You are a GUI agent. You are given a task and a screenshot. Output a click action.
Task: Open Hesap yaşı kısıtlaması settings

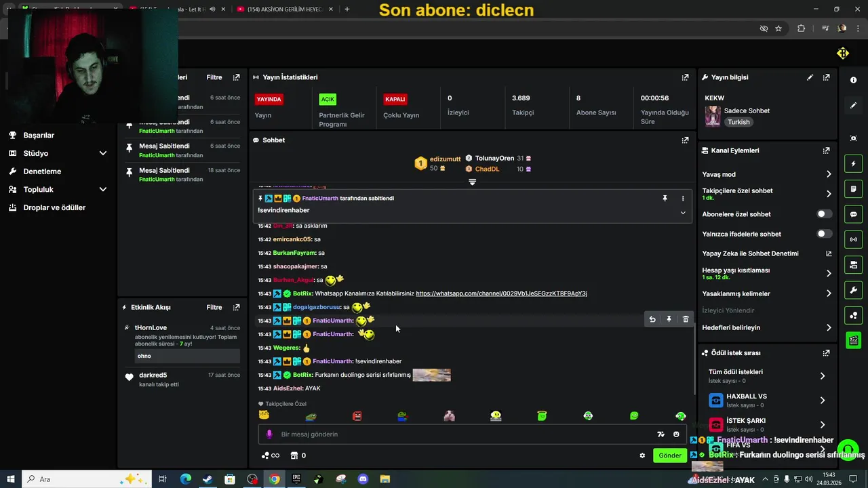[x=767, y=274]
